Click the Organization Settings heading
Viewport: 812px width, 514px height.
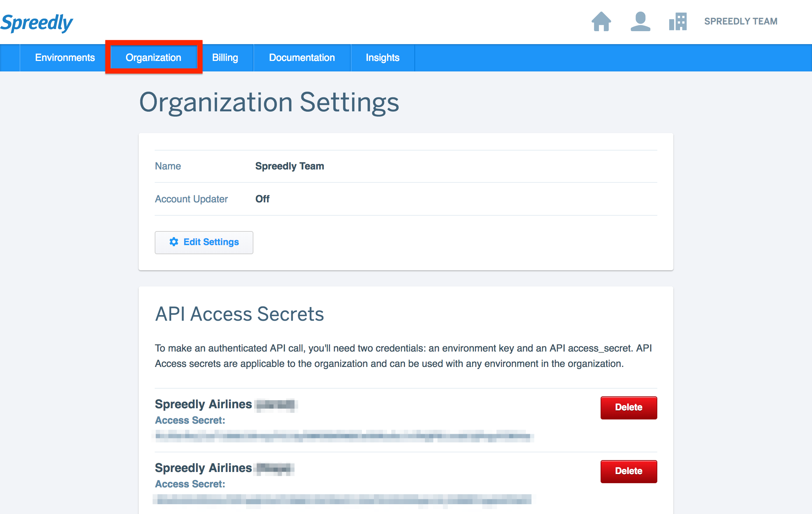(269, 102)
